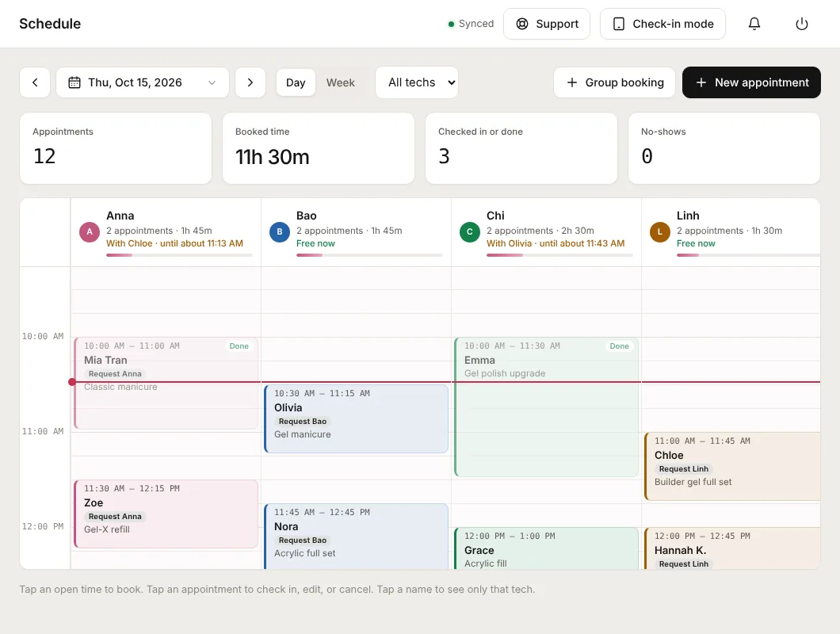The image size is (840, 634).
Task: Click the Anna tech name header
Action: [120, 216]
